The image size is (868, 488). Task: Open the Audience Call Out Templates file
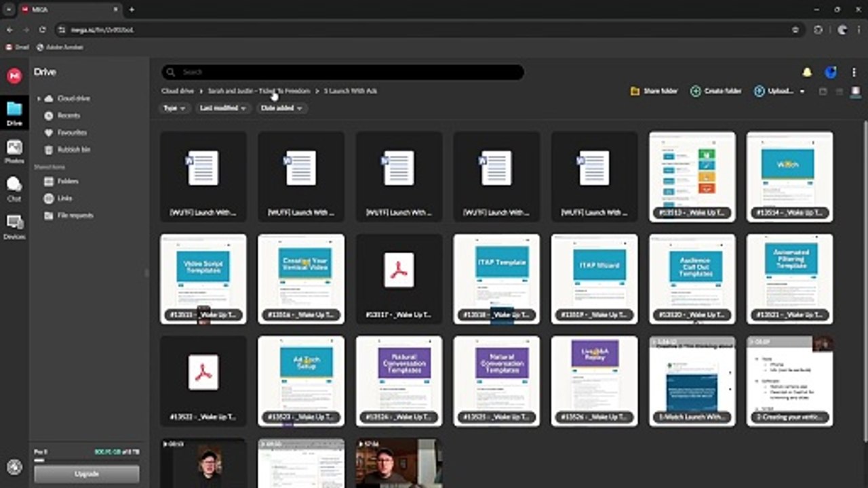[692, 279]
